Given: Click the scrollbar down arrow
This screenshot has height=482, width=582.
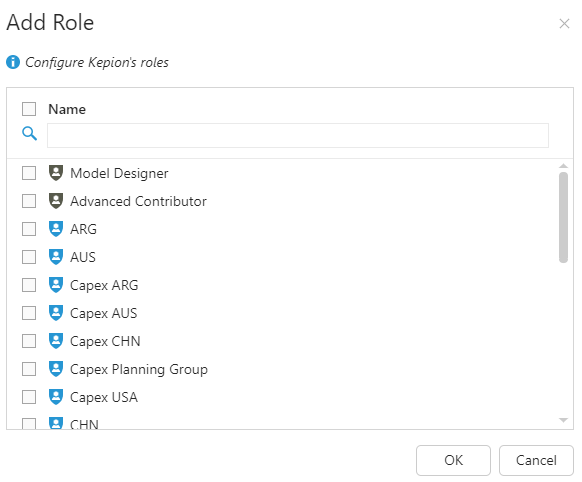Looking at the screenshot, I should 563,420.
